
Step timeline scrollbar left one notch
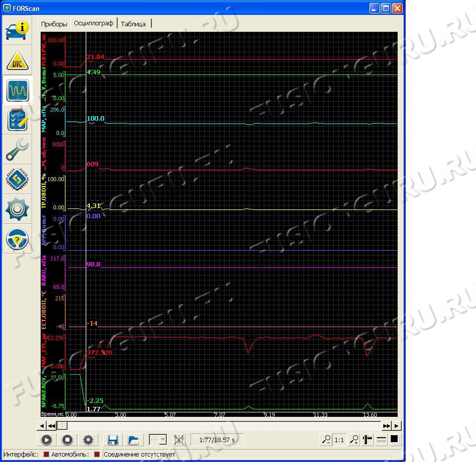(42, 426)
